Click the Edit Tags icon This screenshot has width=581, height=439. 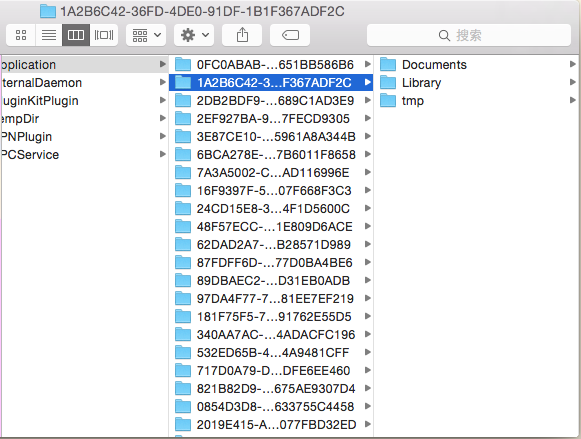(290, 35)
